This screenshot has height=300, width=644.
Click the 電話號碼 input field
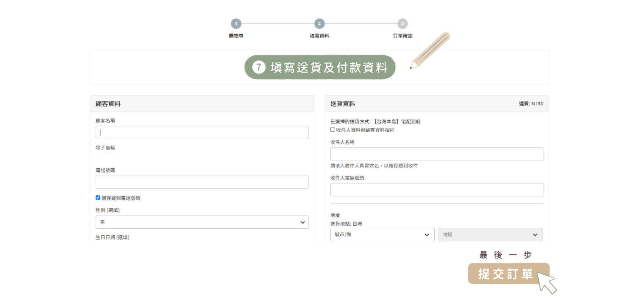point(202,182)
